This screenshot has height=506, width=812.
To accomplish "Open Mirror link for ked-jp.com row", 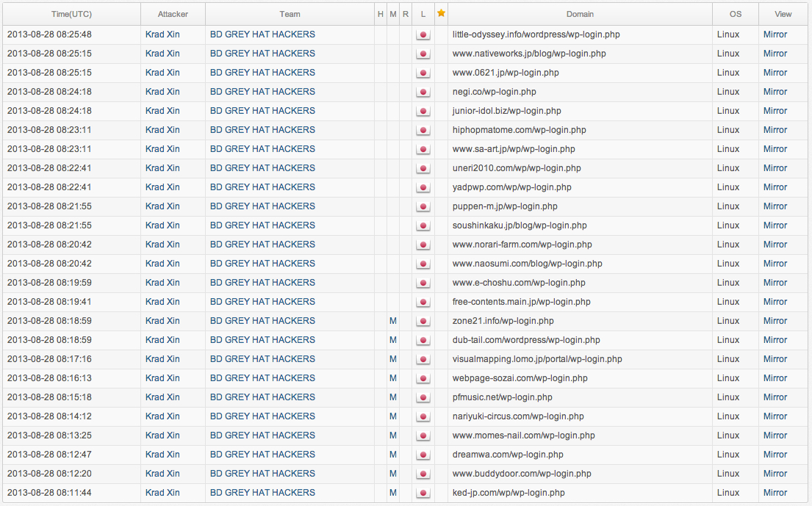I will pos(775,493).
